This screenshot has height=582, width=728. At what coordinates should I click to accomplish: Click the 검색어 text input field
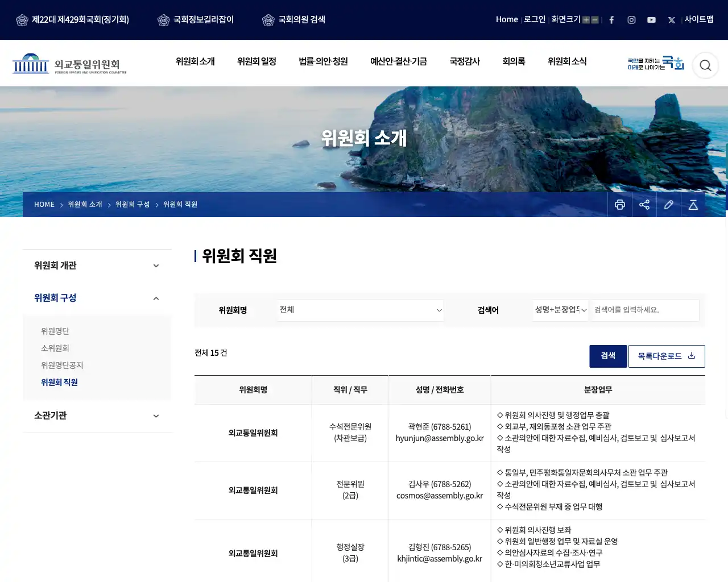tap(644, 310)
